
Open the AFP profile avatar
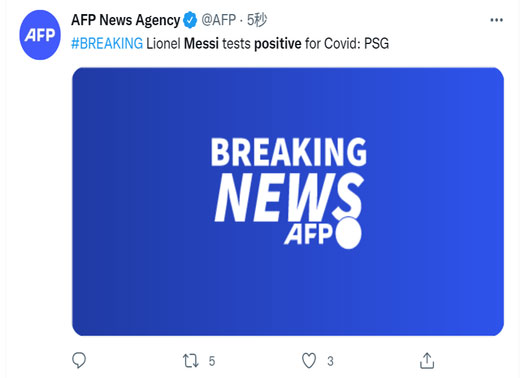click(40, 35)
